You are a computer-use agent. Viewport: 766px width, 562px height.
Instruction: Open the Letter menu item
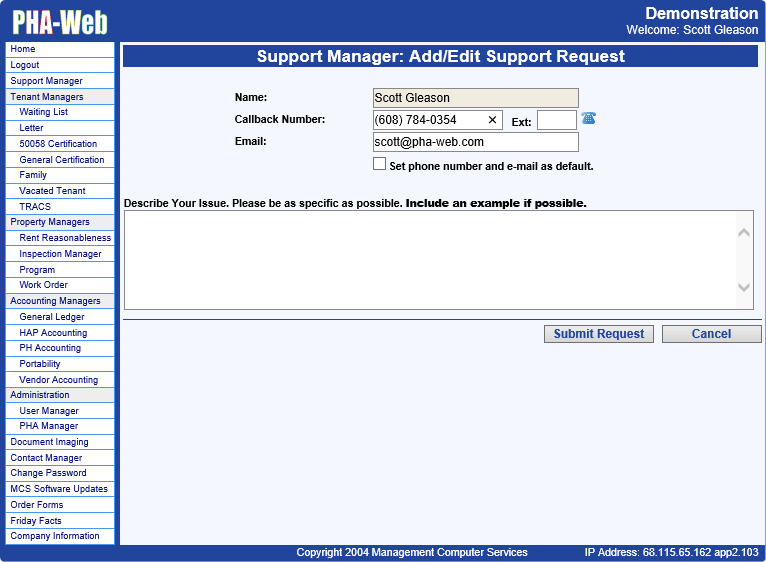pos(60,128)
